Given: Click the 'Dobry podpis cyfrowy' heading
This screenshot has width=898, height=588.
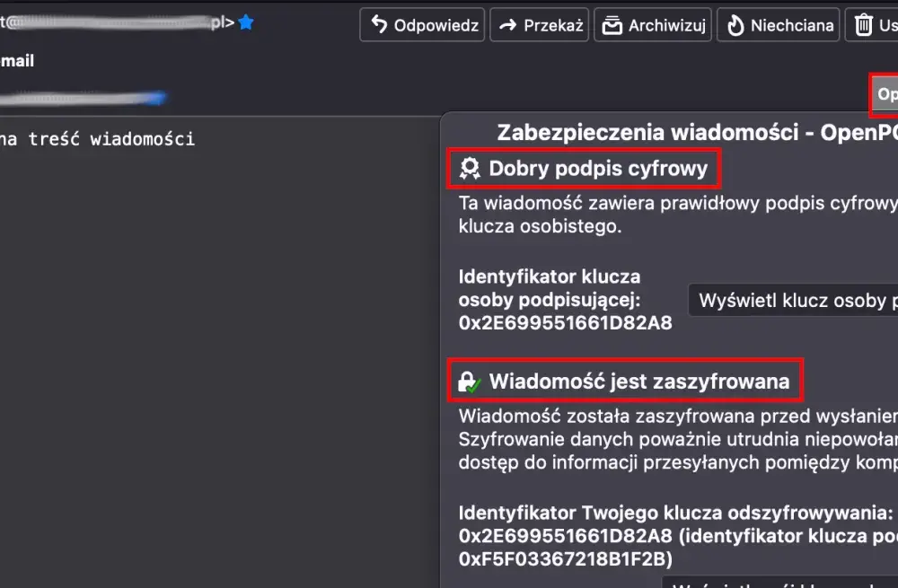Looking at the screenshot, I should tap(598, 169).
